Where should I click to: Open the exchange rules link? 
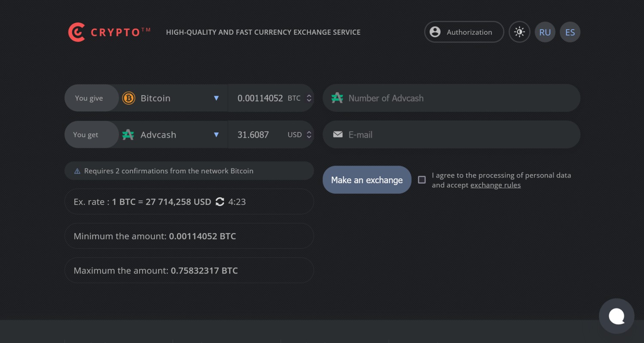(495, 185)
